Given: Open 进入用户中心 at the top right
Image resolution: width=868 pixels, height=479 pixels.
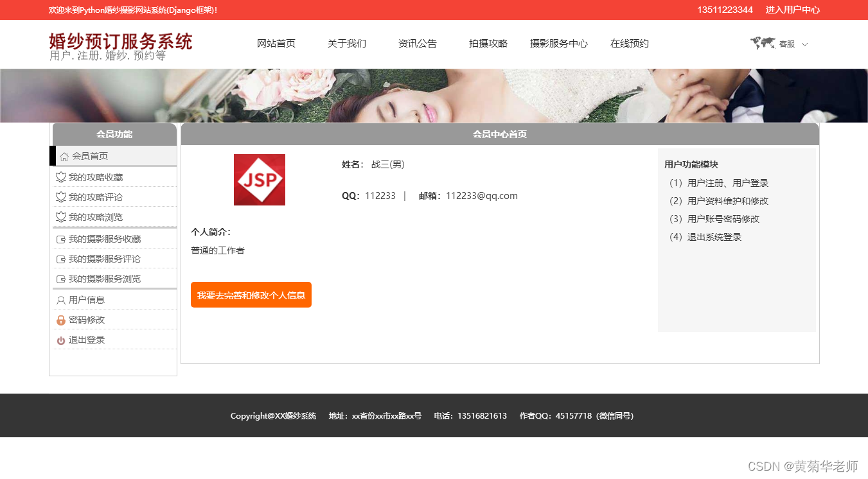Looking at the screenshot, I should 792,10.
